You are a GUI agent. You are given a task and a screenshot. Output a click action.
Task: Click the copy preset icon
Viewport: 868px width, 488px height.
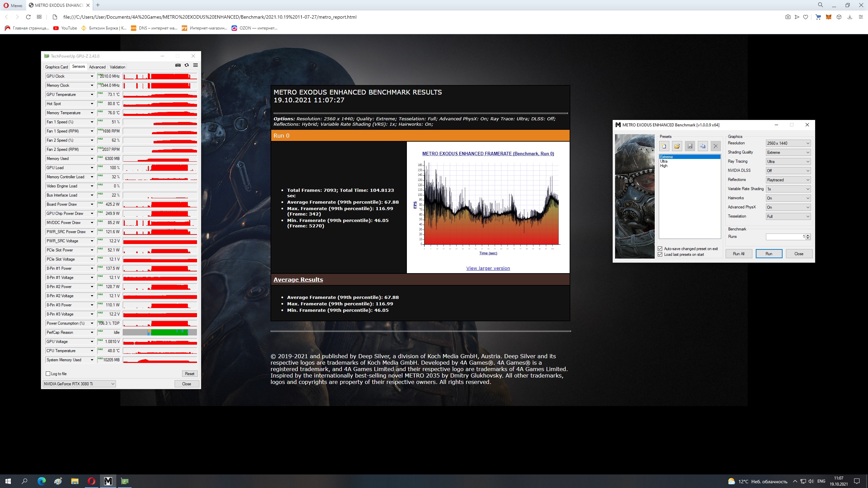coord(703,146)
